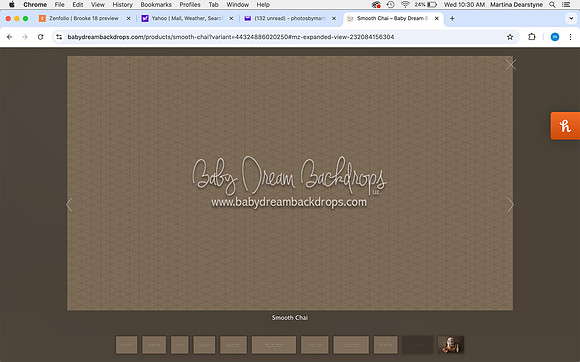This screenshot has width=580, height=362.
Task: Open the Wi-Fi status menu
Action: pos(405,4)
